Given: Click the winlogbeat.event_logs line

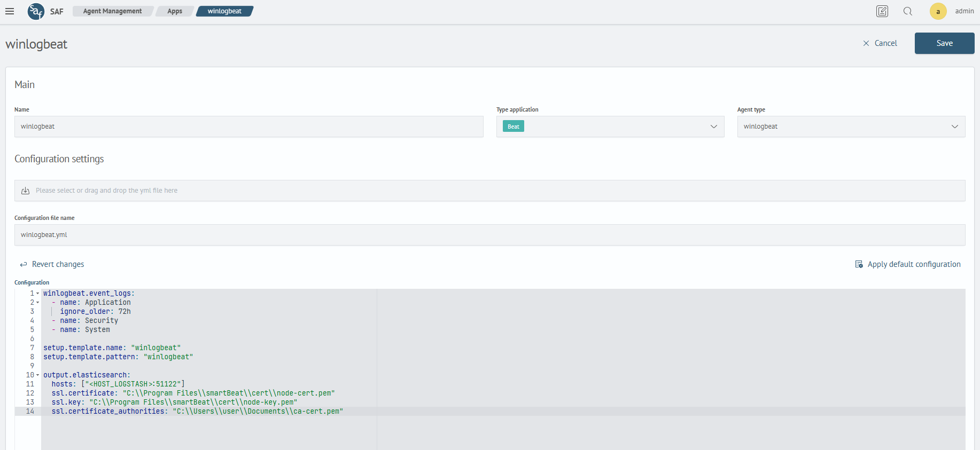Looking at the screenshot, I should point(89,294).
